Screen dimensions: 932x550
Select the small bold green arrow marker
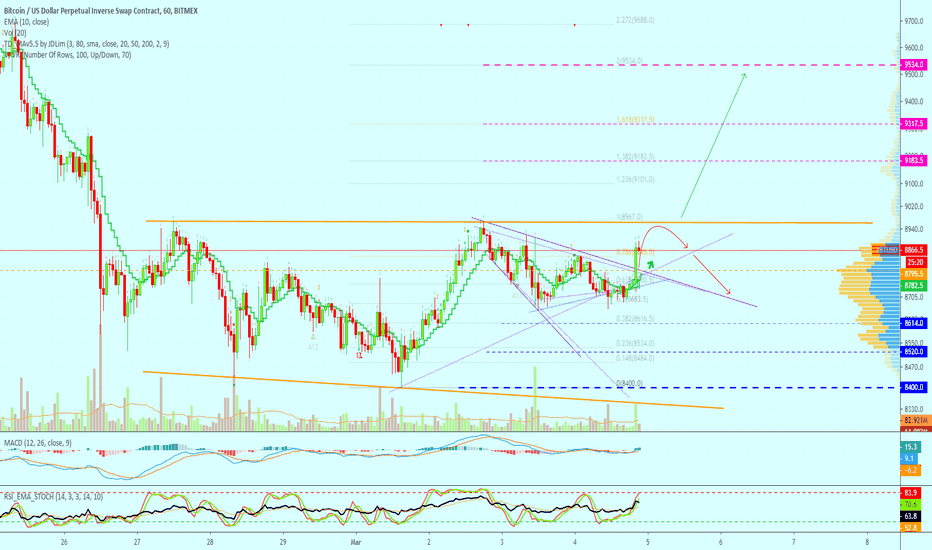[651, 264]
